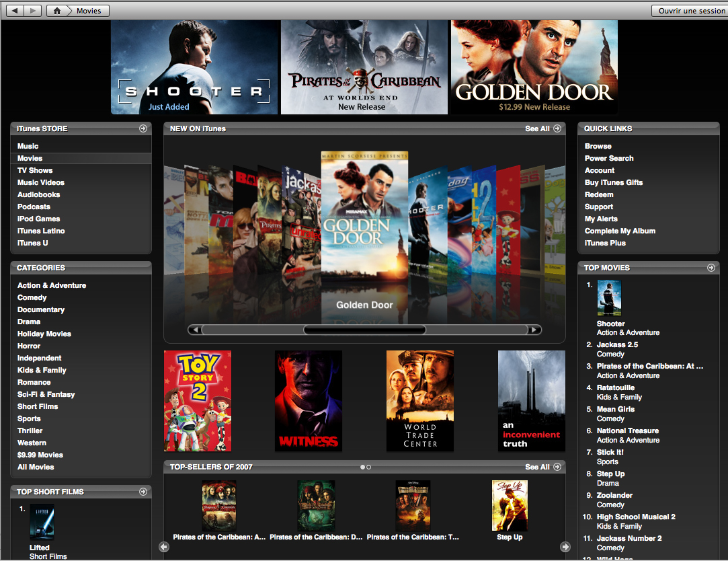
Task: Browse the Kids & Family category
Action: [42, 370]
